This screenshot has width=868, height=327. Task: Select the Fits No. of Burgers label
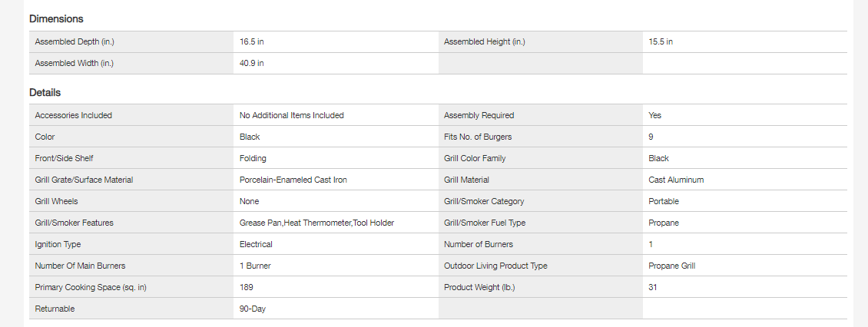[x=478, y=137]
